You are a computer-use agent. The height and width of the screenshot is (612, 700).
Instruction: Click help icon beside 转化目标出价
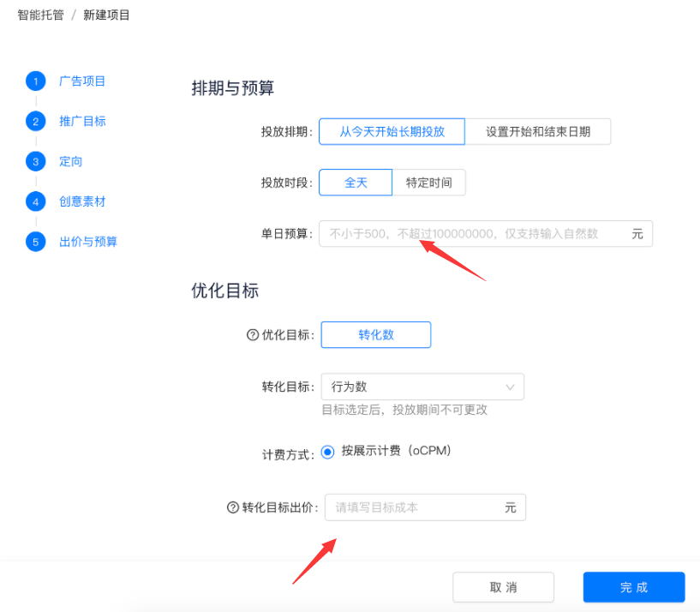click(x=232, y=507)
